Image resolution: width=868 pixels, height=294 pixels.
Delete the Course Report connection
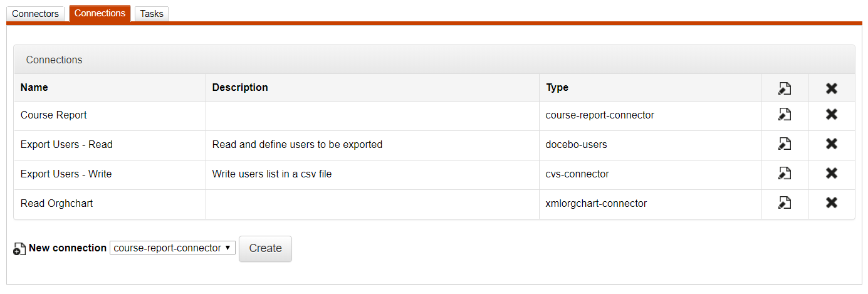click(832, 115)
